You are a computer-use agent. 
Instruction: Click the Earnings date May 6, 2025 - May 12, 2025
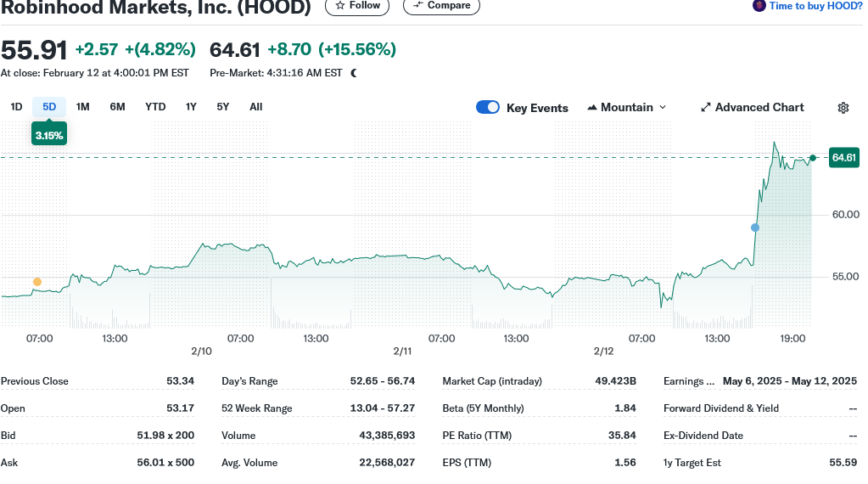point(790,381)
